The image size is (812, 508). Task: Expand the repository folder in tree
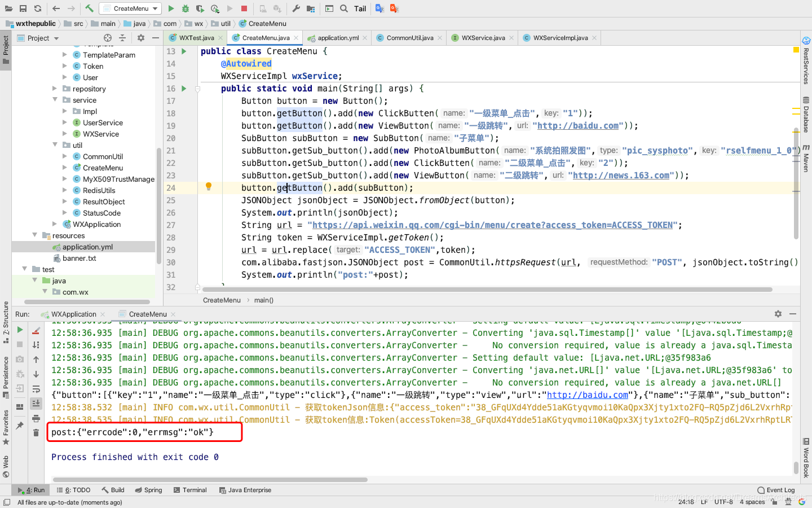pyautogui.click(x=55, y=89)
